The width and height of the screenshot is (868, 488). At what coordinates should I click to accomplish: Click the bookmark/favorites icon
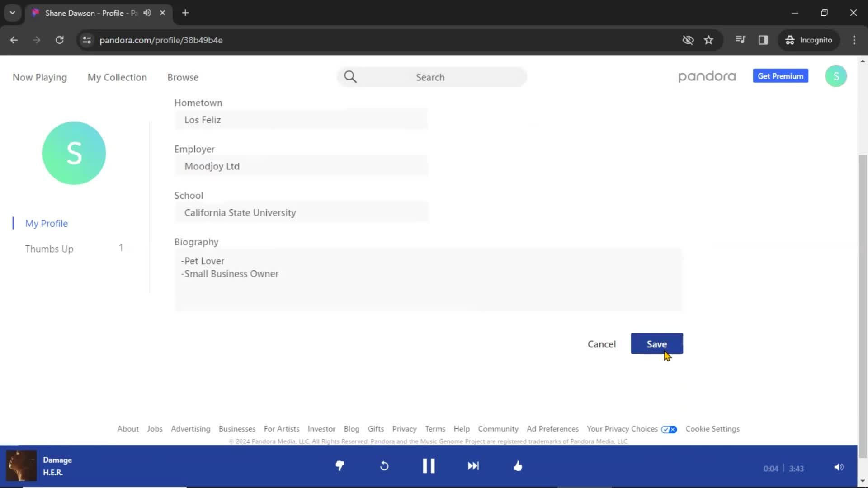point(709,40)
